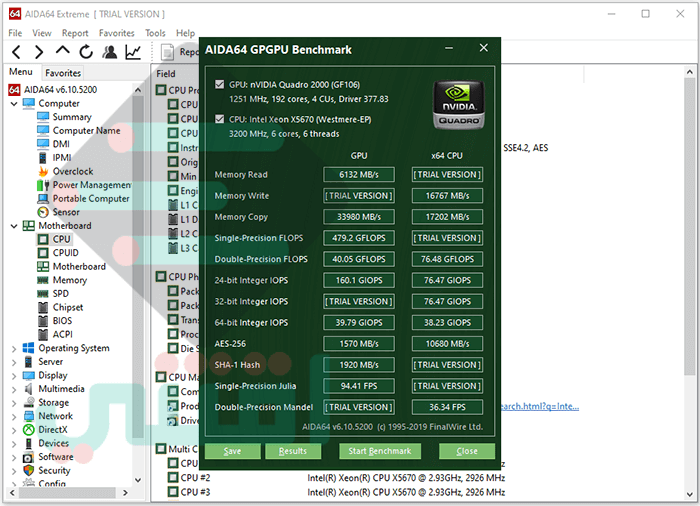Open the Chipset tree entry
Screen dimensions: 700x506
[x=68, y=307]
